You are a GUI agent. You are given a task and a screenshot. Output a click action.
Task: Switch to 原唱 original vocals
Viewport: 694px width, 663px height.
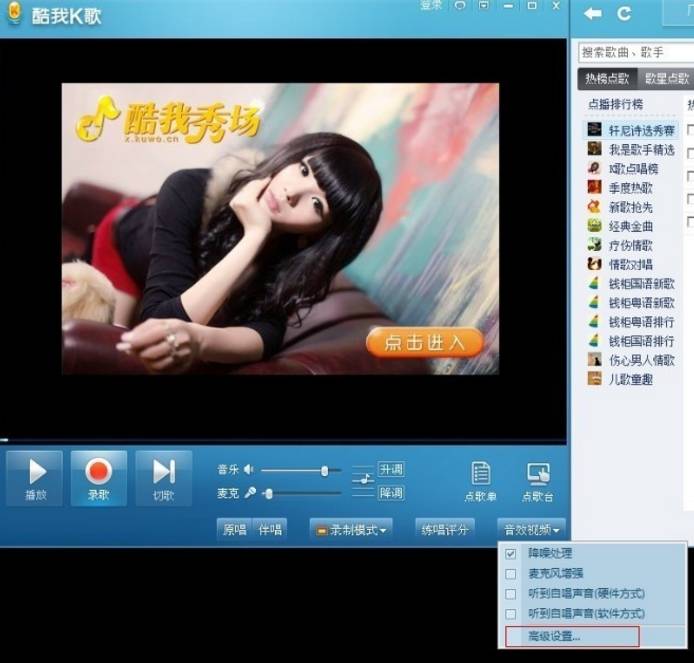pyautogui.click(x=234, y=529)
